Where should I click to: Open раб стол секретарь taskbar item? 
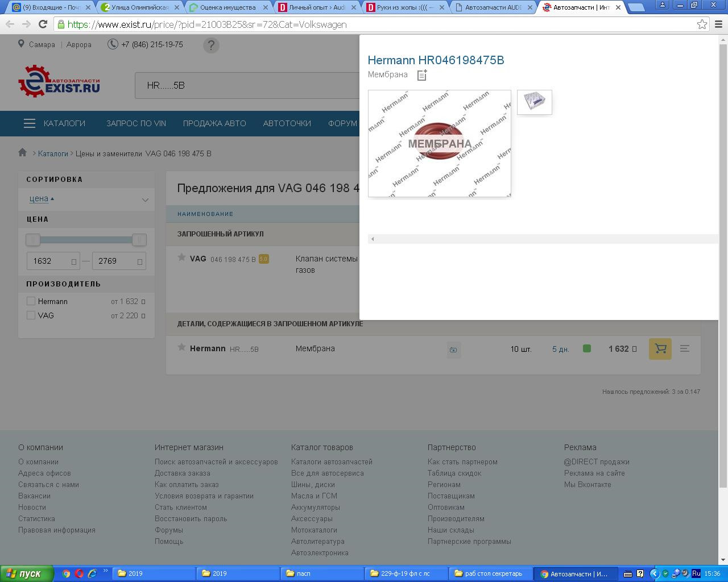(491, 573)
